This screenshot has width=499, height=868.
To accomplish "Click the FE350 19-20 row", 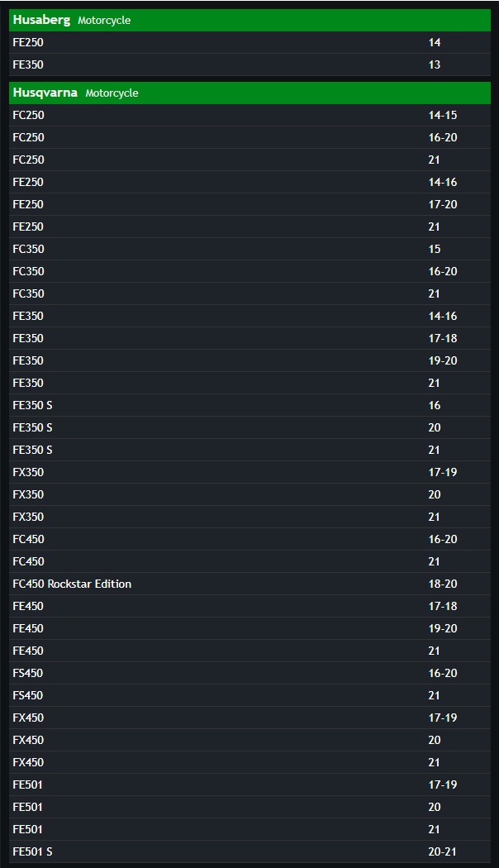I will (249, 360).
